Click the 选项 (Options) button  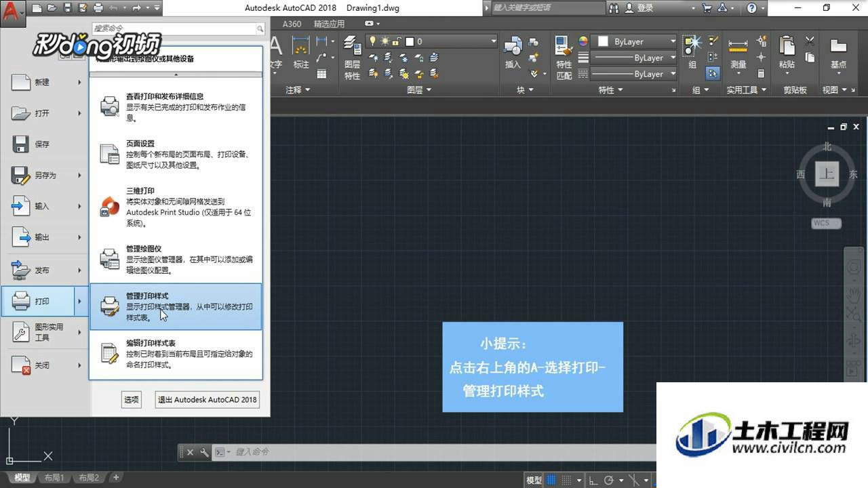click(132, 399)
